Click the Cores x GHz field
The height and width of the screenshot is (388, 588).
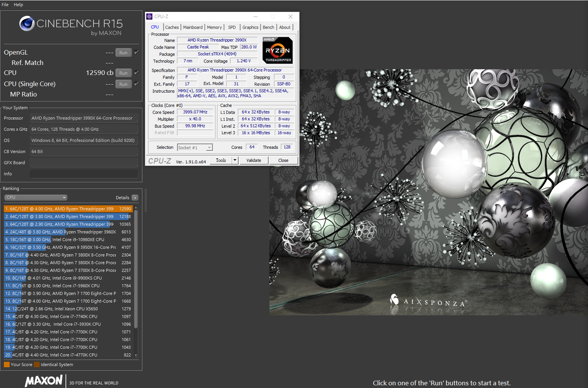[84, 129]
